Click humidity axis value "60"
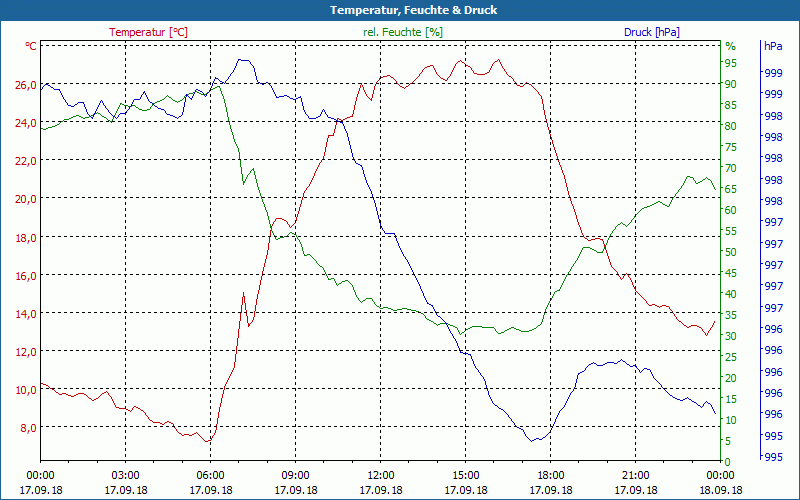The width and height of the screenshot is (800, 500). click(731, 210)
